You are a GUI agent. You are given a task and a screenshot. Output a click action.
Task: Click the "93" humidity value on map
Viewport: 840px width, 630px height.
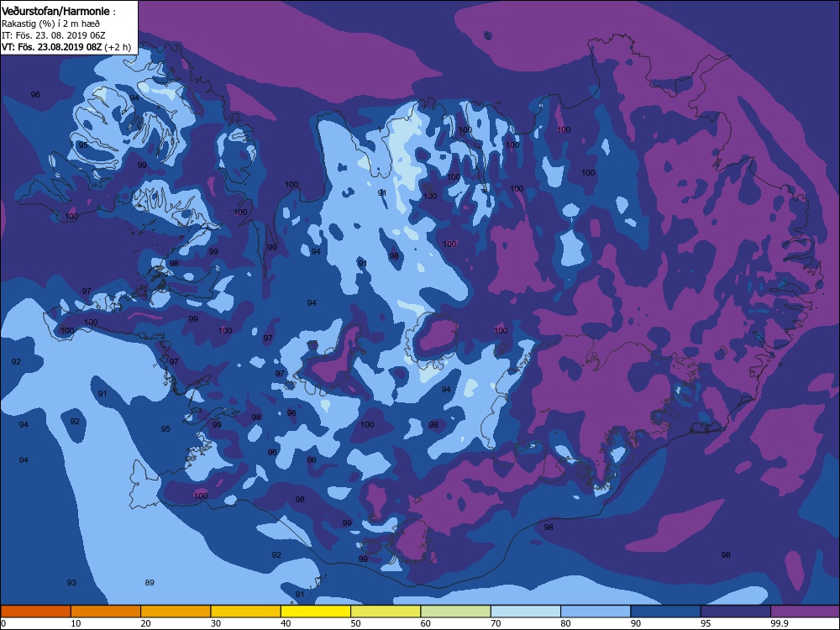tap(71, 582)
